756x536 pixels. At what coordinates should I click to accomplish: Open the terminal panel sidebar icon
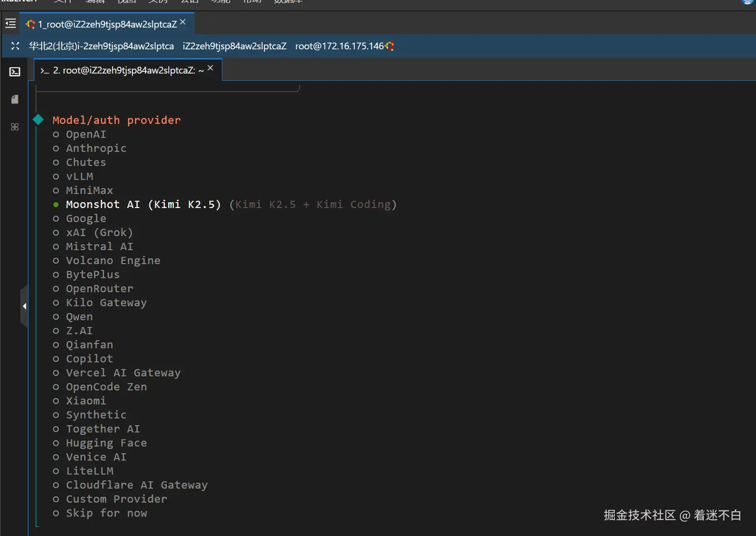pyautogui.click(x=15, y=72)
